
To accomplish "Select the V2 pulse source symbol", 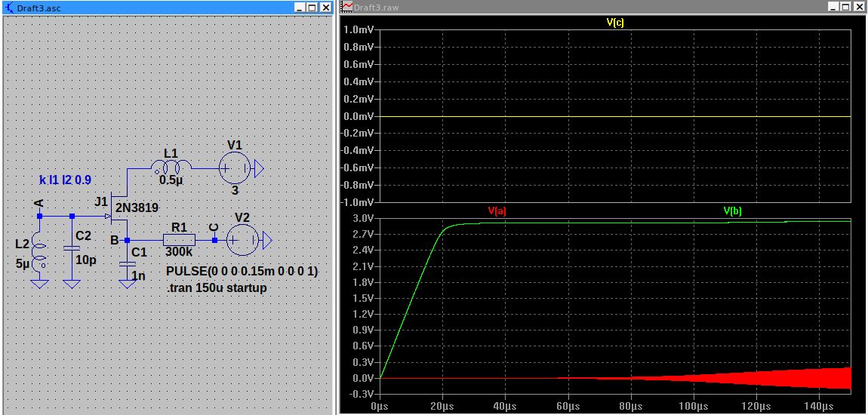I will (x=242, y=240).
